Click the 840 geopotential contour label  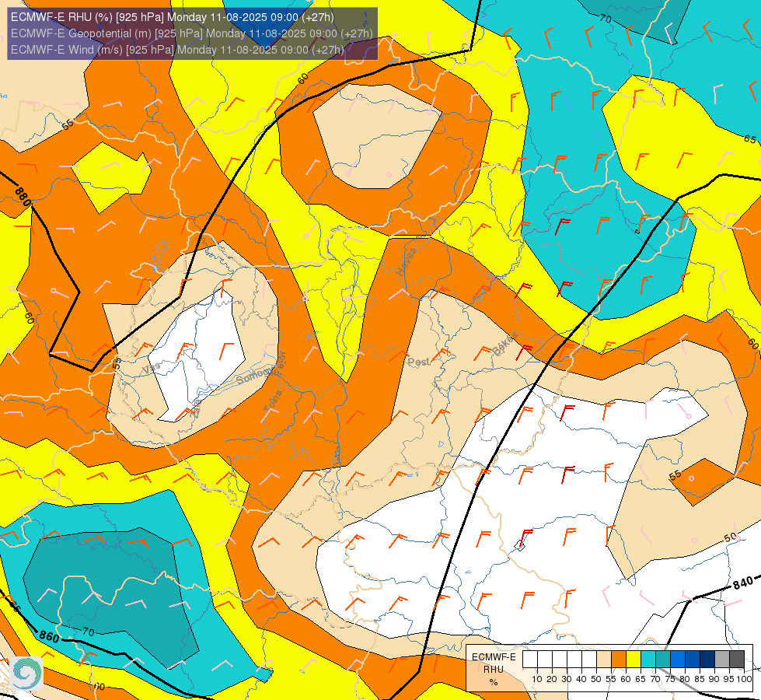click(743, 583)
